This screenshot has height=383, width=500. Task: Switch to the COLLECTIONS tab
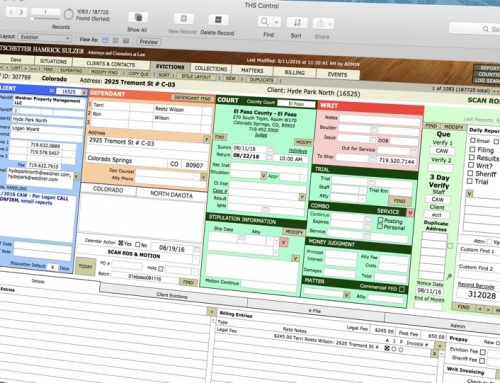coord(211,68)
